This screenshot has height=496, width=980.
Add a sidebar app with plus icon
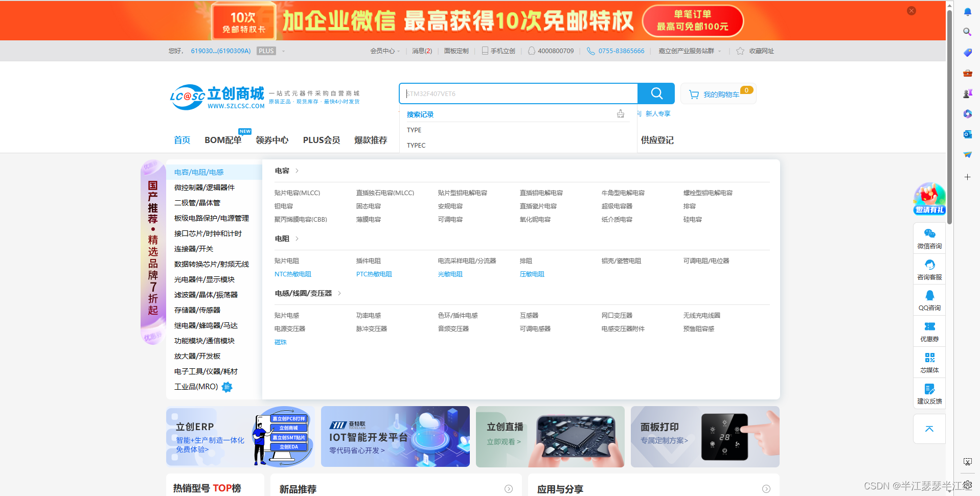(x=967, y=177)
